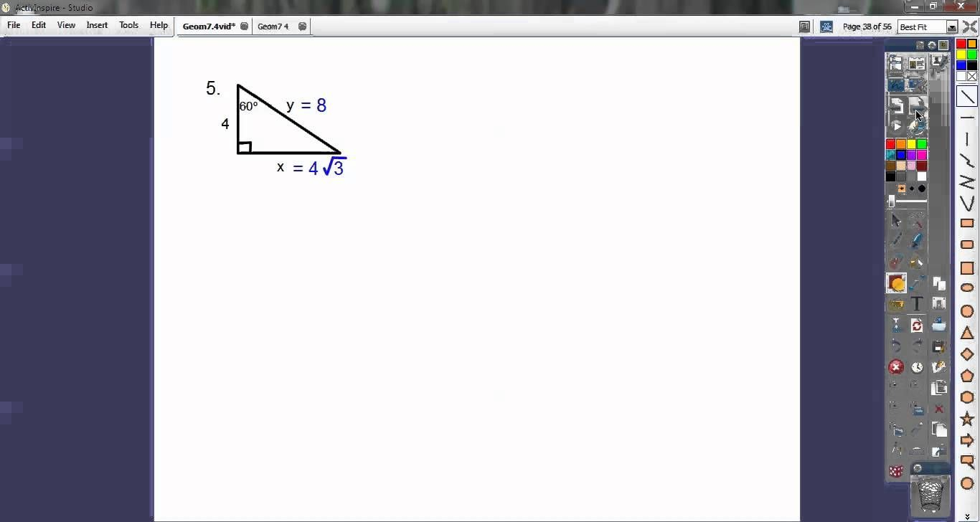Select the Fill bucket tool

point(916,262)
